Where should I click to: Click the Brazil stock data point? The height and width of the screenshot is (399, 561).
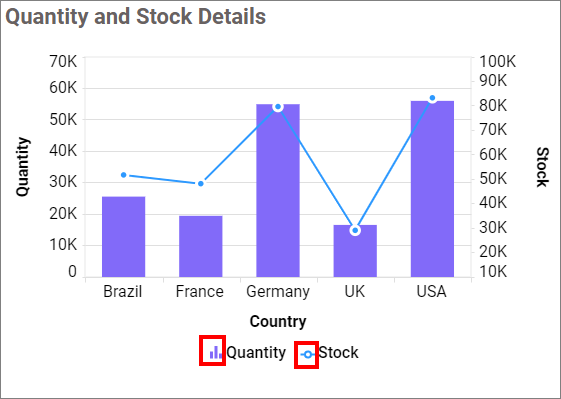(123, 175)
